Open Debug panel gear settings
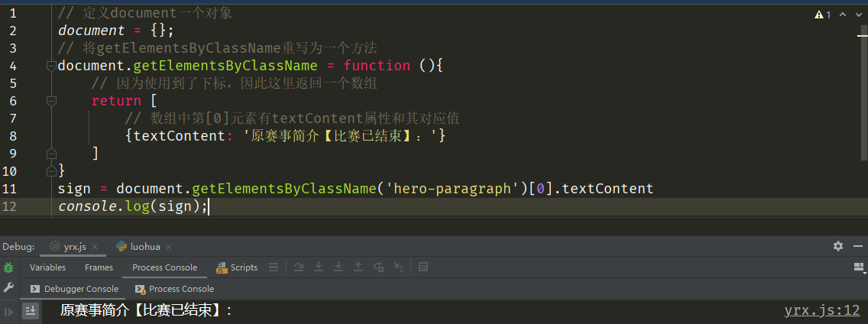 [x=838, y=246]
